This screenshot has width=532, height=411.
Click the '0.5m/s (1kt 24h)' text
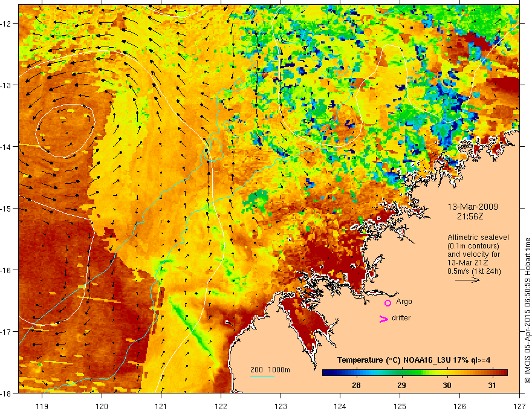coord(474,271)
